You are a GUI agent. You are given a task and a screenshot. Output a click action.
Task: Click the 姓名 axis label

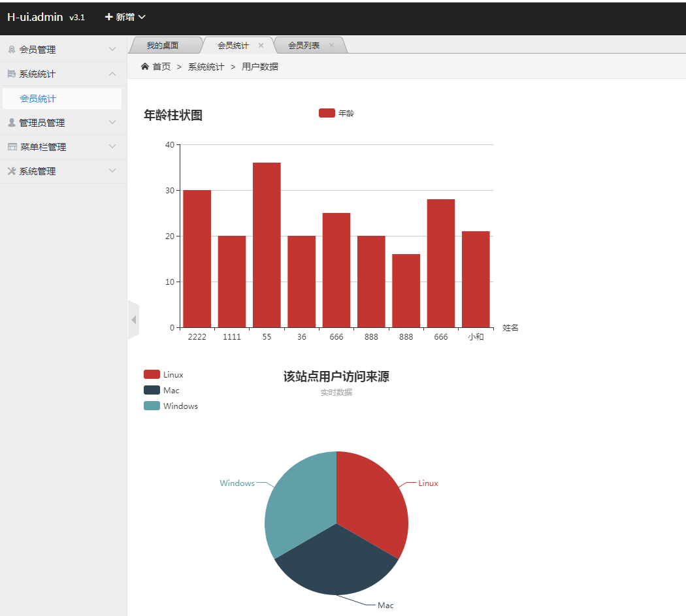510,328
